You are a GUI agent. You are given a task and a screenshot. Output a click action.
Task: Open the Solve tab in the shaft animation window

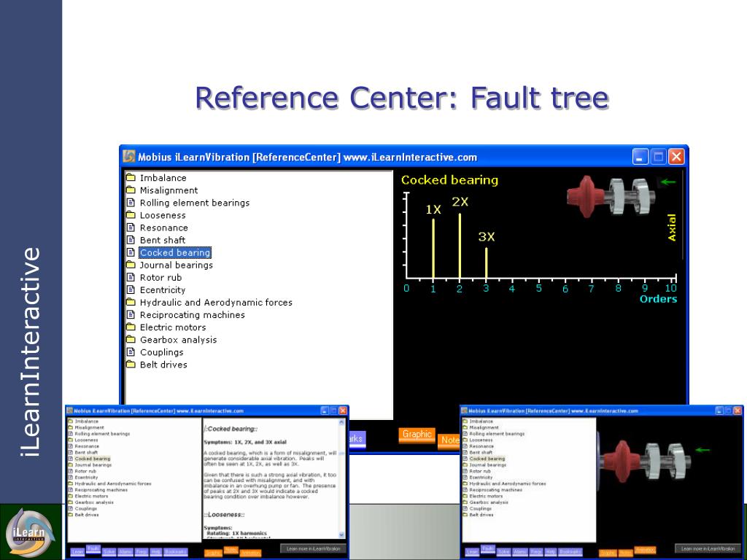point(503,552)
